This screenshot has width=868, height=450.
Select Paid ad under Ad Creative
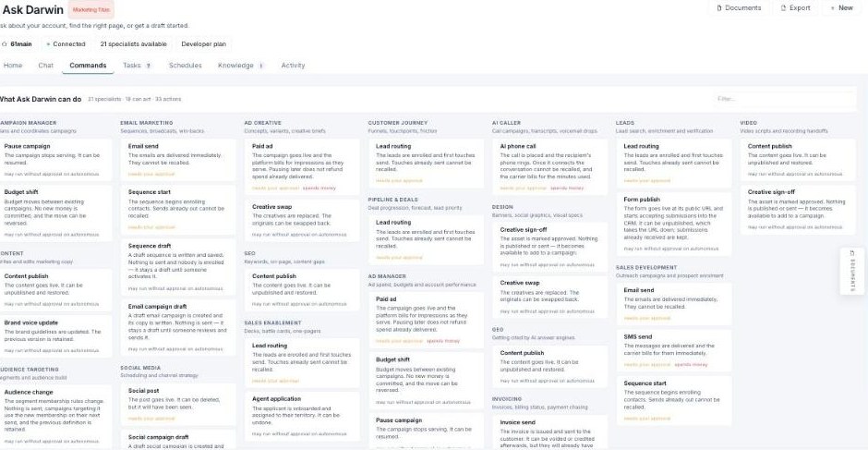(x=302, y=167)
